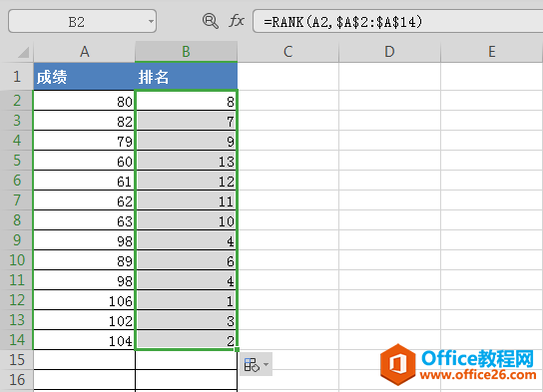Viewport: 543px width, 392px height.
Task: Select rank cell showing 13
Action: [x=186, y=161]
